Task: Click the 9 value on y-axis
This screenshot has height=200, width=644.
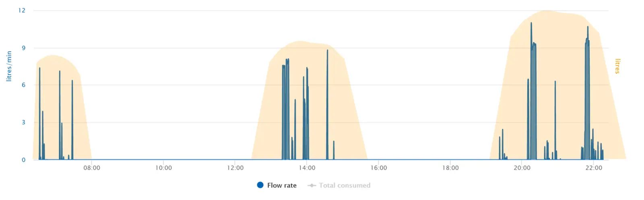Action: pos(24,48)
